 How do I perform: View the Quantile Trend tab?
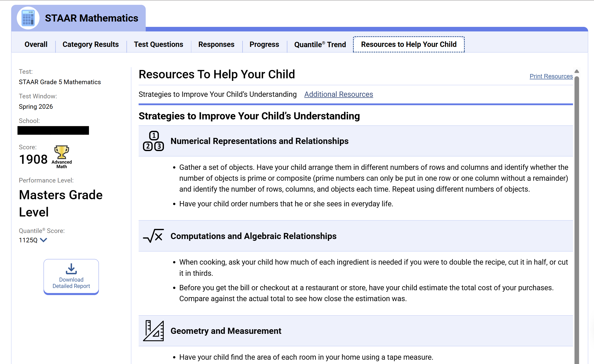[320, 44]
